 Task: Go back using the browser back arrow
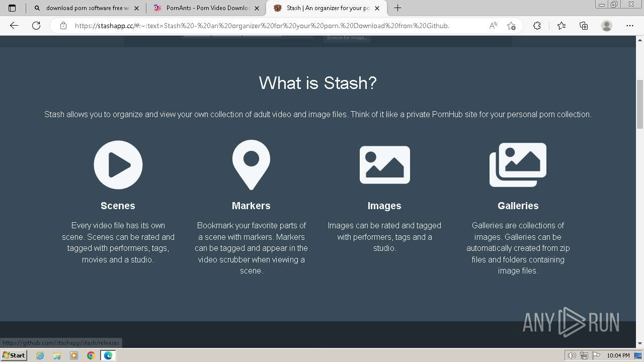click(x=14, y=26)
